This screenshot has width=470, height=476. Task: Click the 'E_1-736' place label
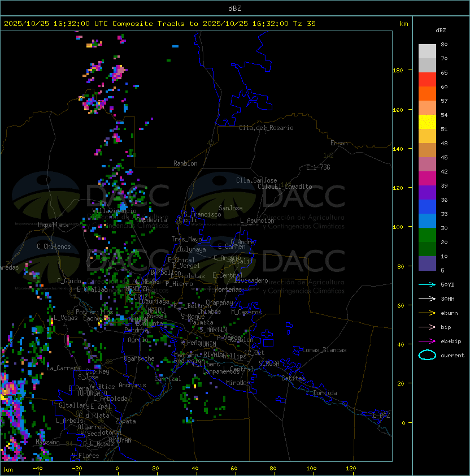tap(318, 167)
